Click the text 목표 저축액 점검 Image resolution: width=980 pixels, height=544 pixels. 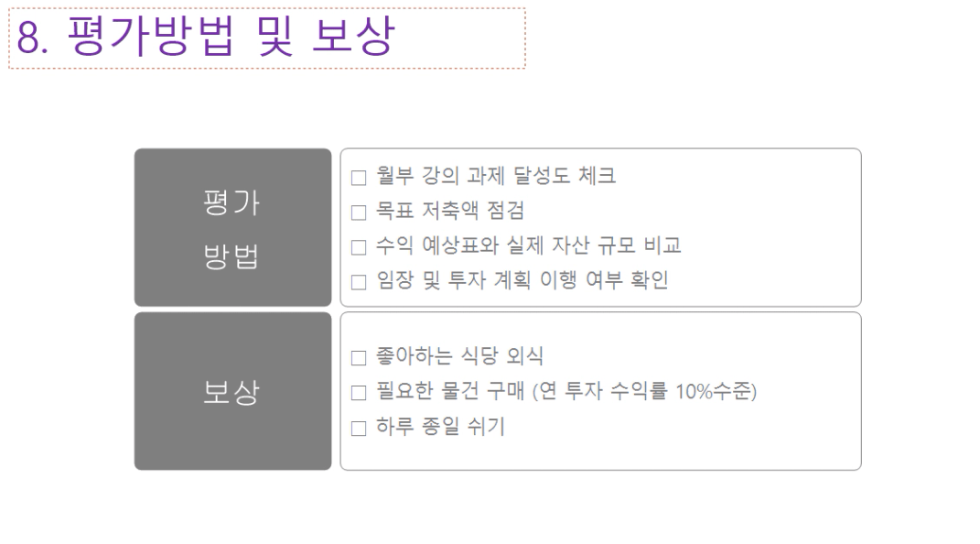tap(450, 211)
